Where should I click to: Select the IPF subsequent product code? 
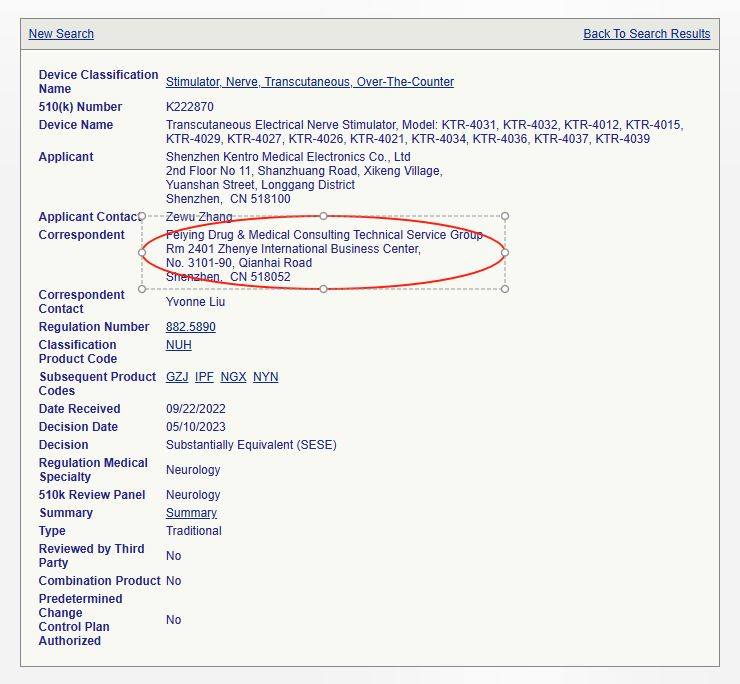point(204,377)
